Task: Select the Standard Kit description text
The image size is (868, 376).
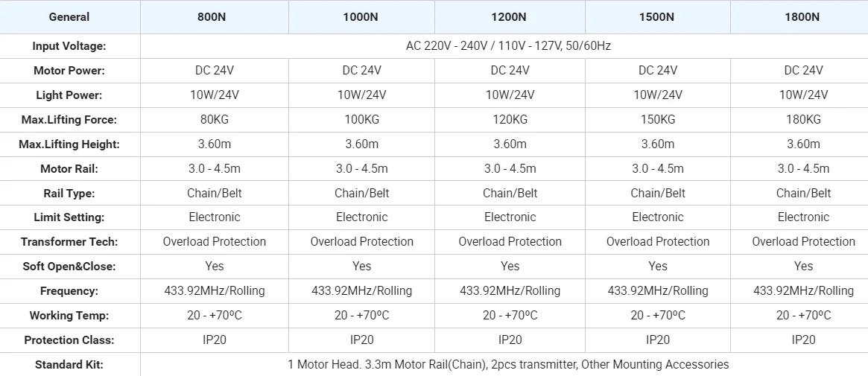Action: tap(508, 365)
